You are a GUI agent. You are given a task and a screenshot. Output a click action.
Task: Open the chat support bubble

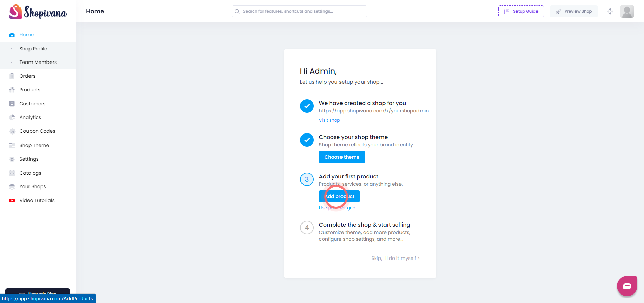627,286
